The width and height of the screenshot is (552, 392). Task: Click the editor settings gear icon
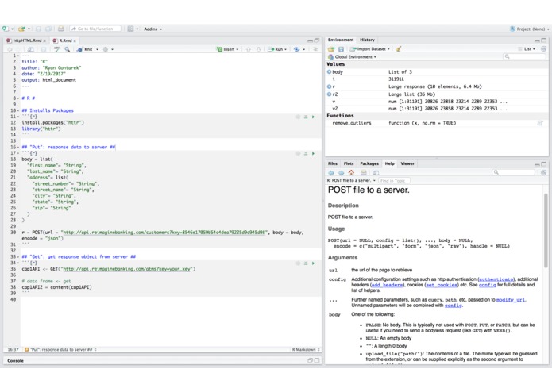point(106,49)
